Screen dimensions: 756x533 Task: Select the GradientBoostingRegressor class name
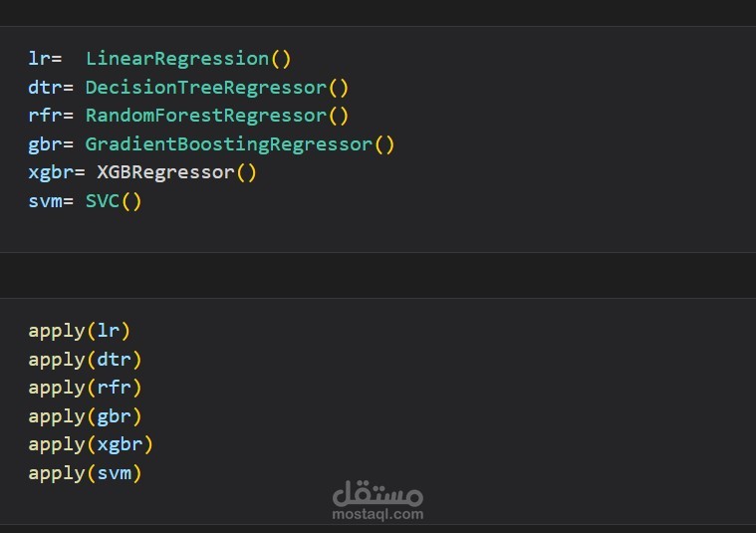tap(228, 144)
